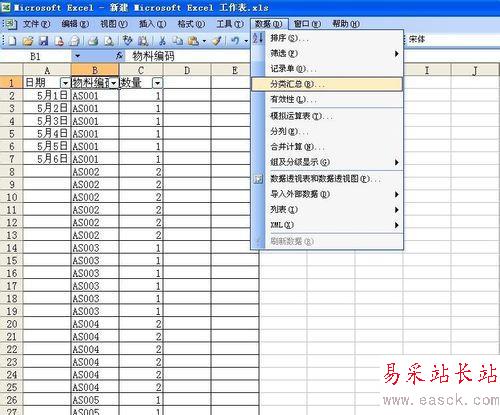
Task: Open the 帮助 menu
Action: [x=346, y=24]
